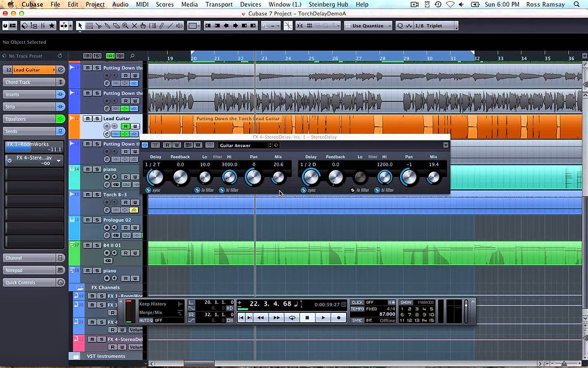Nudge event left with left arrow icon

tap(226, 25)
